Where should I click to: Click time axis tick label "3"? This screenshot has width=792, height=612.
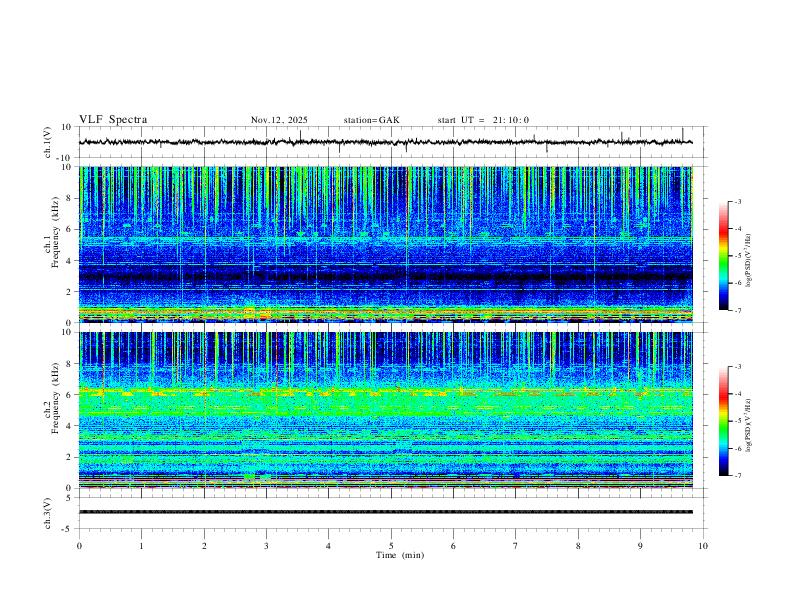pyautogui.click(x=266, y=546)
